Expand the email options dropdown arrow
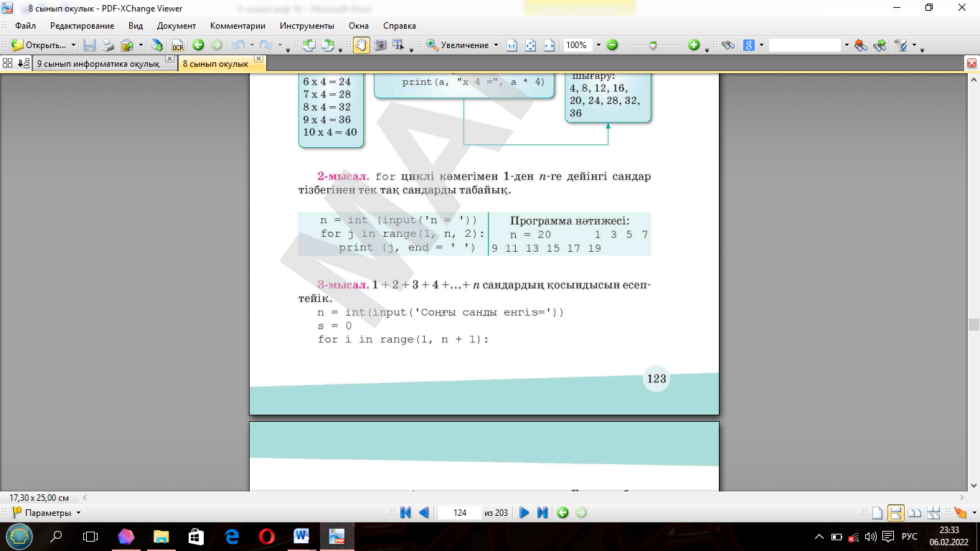 pos(141,45)
